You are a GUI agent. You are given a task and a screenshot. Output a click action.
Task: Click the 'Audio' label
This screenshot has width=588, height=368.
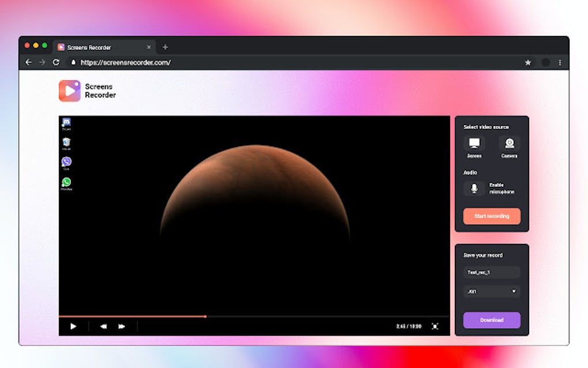point(470,172)
